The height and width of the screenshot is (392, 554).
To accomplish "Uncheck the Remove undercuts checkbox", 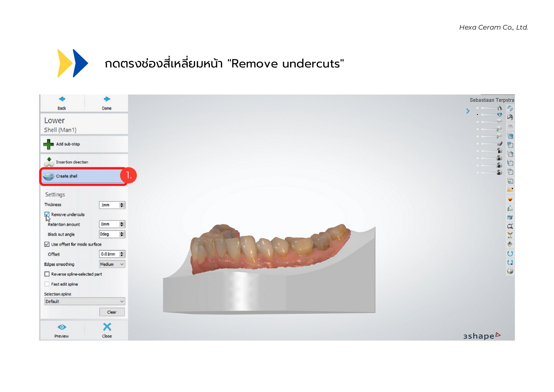I will click(x=47, y=214).
